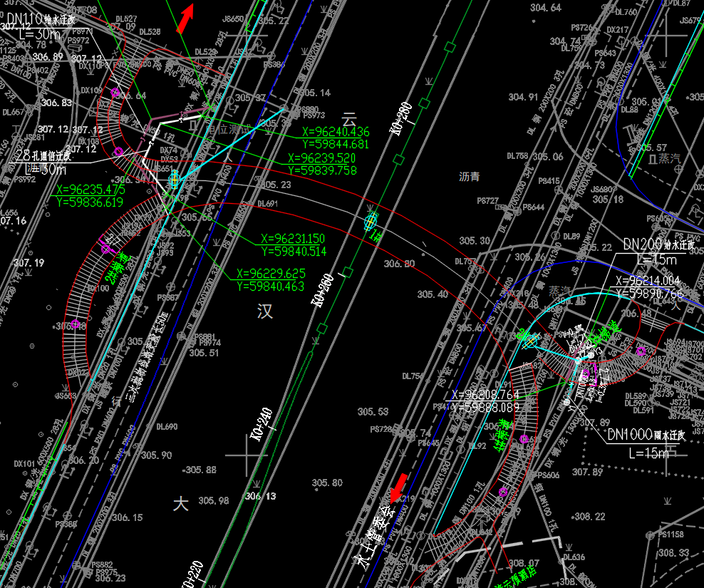704x588 pixels.
Task: Select the 水土管委会 label text
Action: [375, 535]
